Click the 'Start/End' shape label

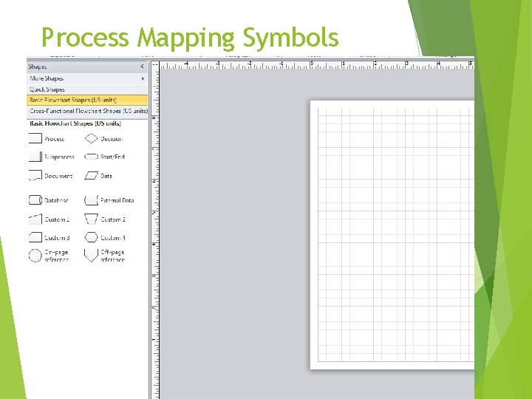tap(112, 157)
